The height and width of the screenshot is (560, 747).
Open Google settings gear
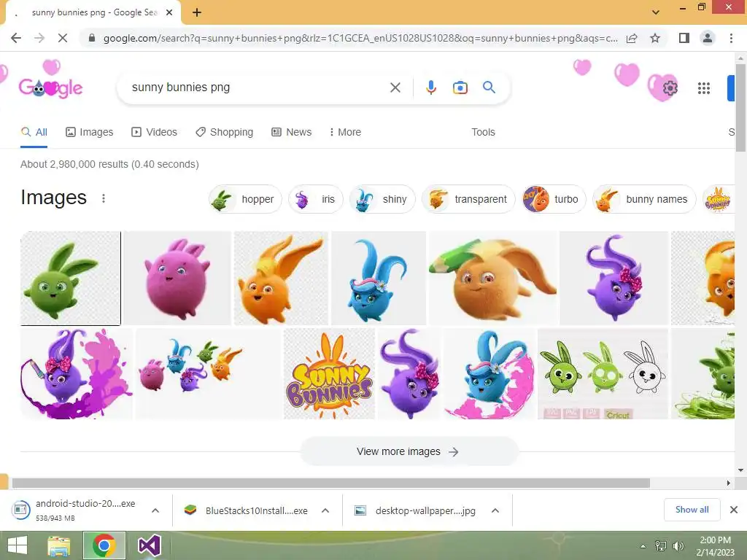coord(670,88)
